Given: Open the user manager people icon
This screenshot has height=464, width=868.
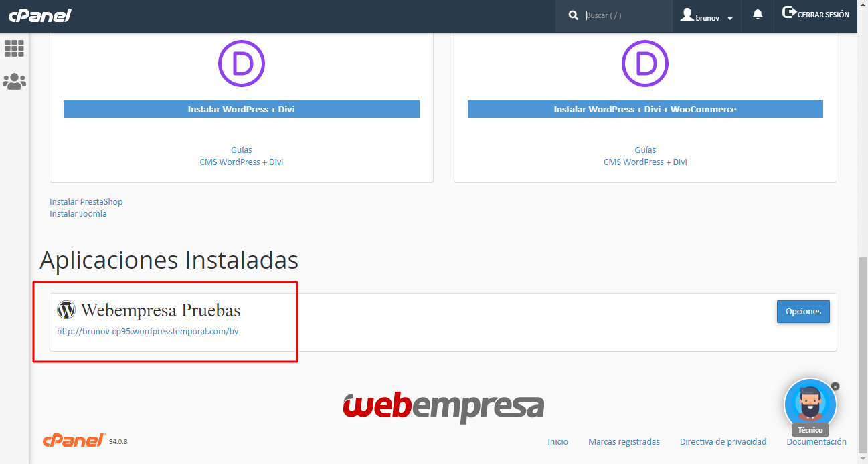Looking at the screenshot, I should point(14,82).
